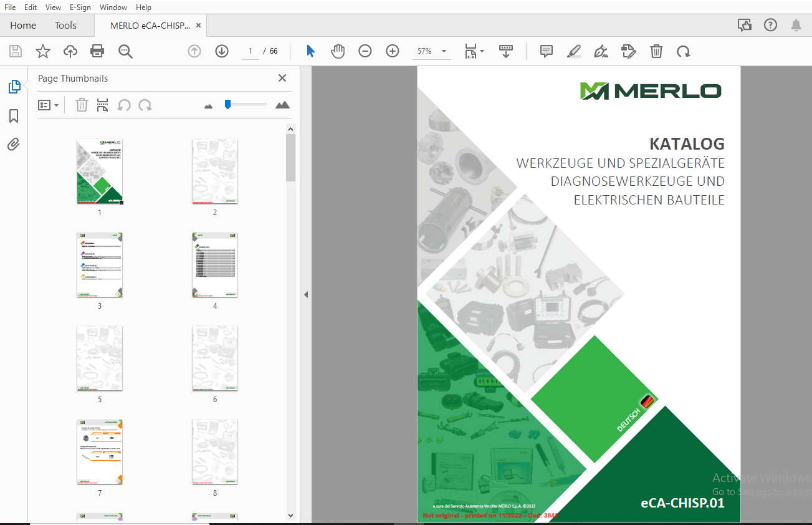812x525 pixels.
Task: Select the MERLO eCA-CHISP document tab
Action: pyautogui.click(x=150, y=26)
